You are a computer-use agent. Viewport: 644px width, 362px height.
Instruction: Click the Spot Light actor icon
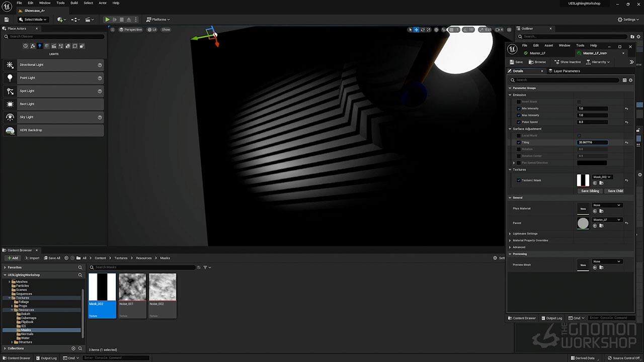tap(10, 91)
